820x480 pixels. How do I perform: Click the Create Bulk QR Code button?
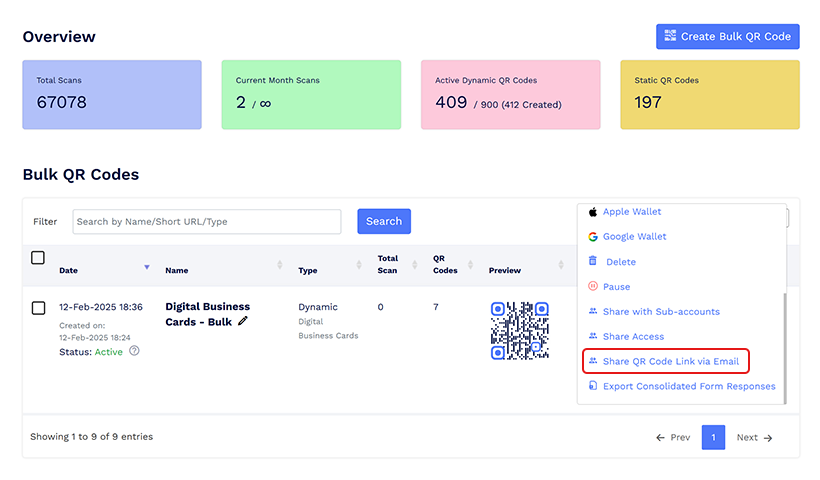(727, 37)
